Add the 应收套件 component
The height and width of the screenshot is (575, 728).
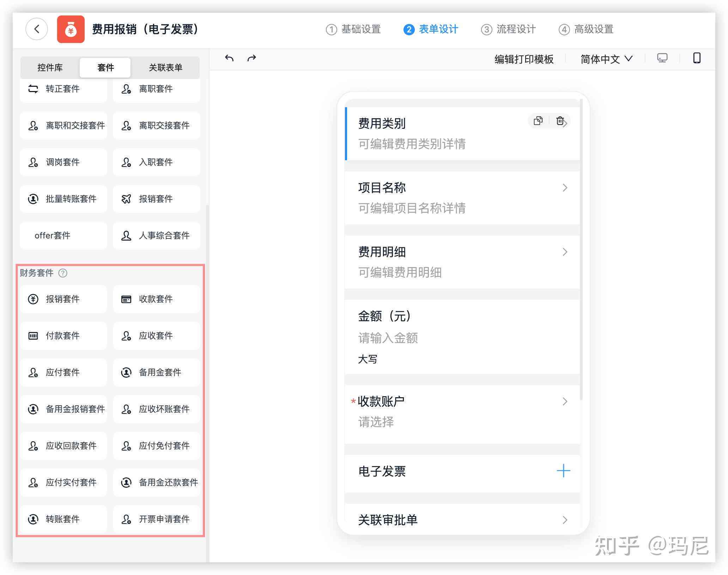[157, 336]
